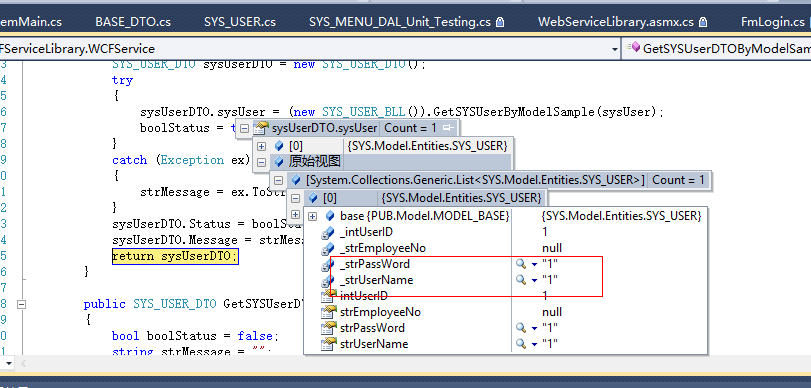Collapse the Generic.List SYS_USER node
The height and width of the screenshot is (388, 811).
pos(278,180)
